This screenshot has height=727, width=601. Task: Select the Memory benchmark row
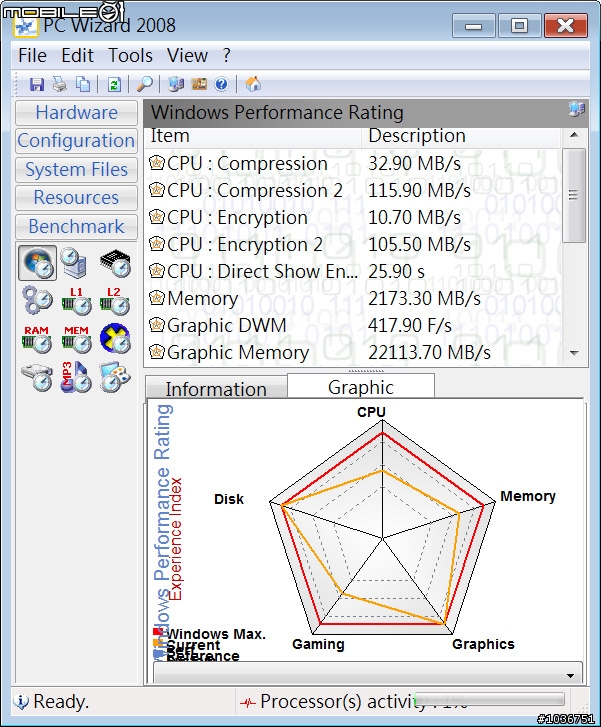pos(353,299)
